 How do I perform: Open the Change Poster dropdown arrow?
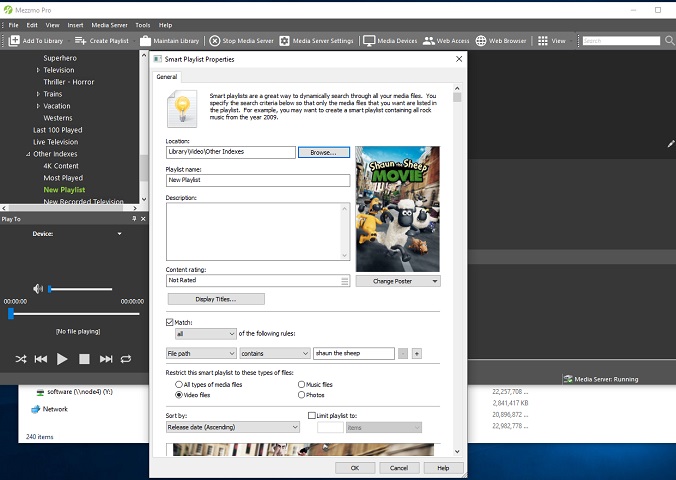coord(435,281)
